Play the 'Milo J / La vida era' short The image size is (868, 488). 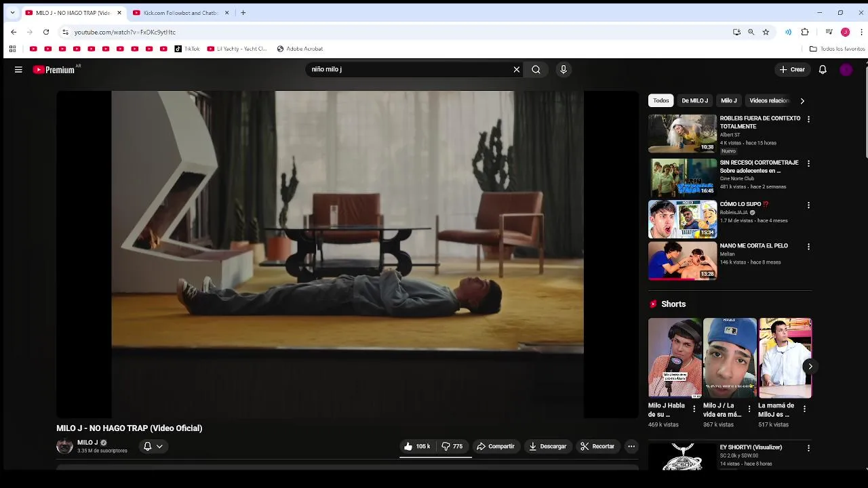pos(730,358)
